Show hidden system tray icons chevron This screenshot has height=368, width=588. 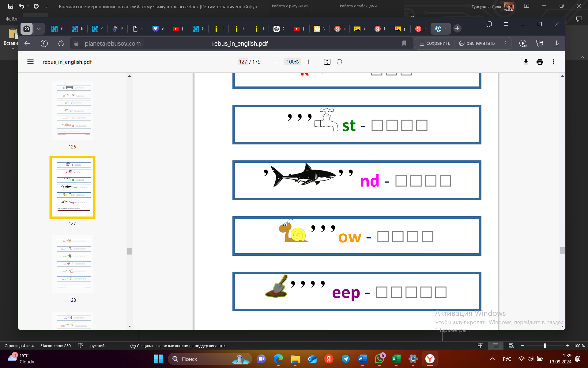492,359
